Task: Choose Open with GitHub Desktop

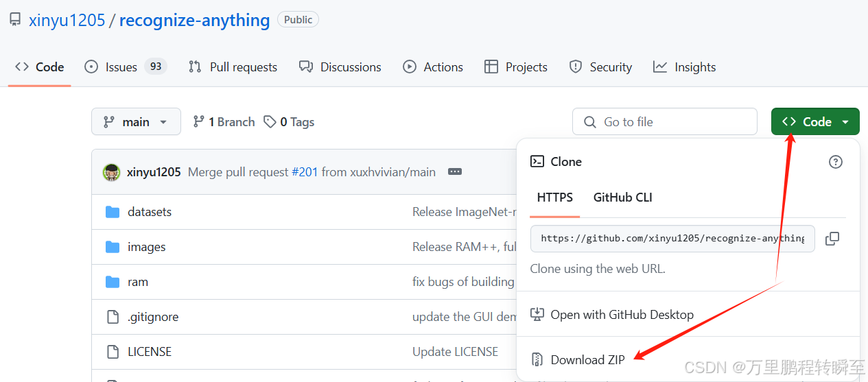Action: coord(622,315)
